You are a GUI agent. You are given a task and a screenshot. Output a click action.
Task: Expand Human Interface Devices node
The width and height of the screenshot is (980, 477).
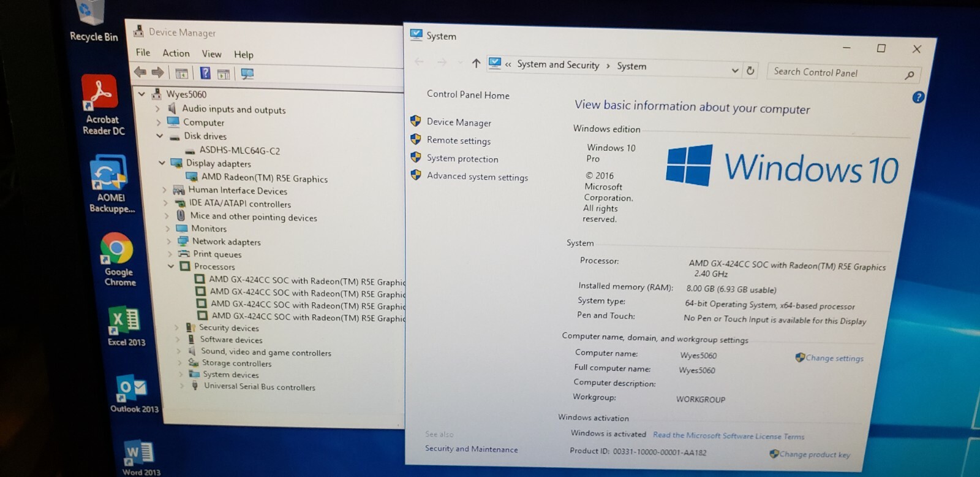(165, 190)
